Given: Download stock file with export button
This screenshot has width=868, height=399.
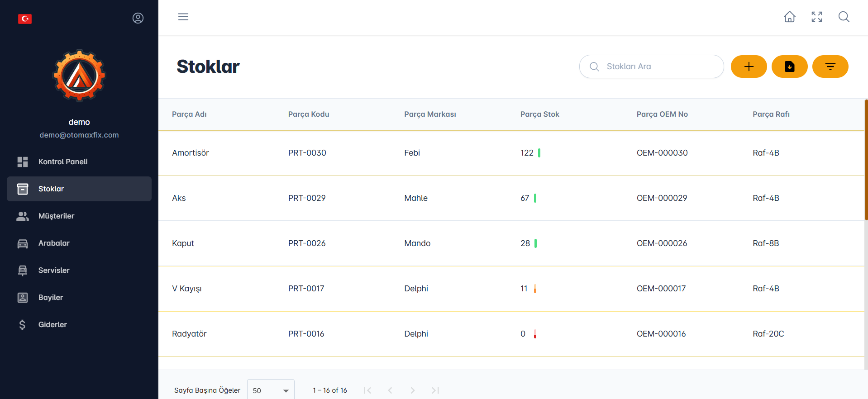Looking at the screenshot, I should click(790, 66).
